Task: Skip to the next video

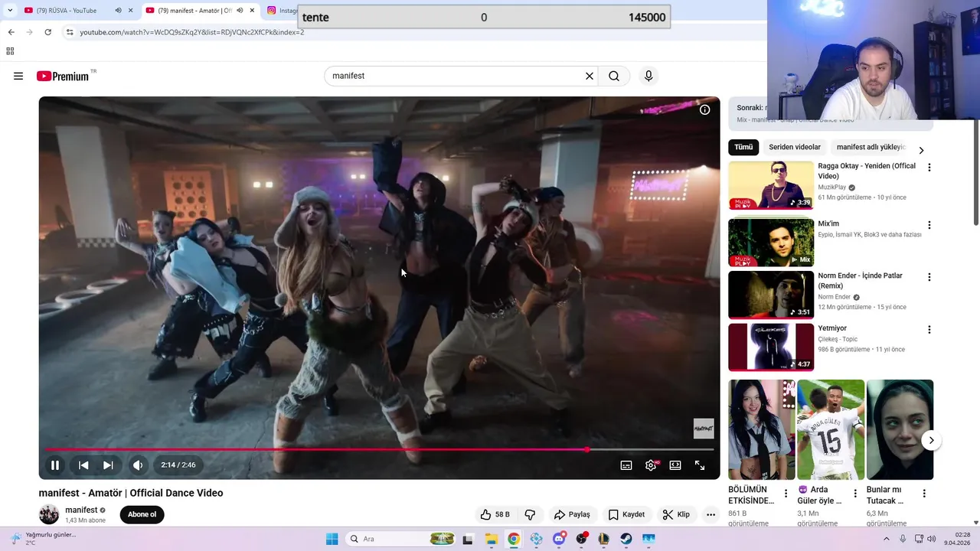Action: [x=108, y=465]
